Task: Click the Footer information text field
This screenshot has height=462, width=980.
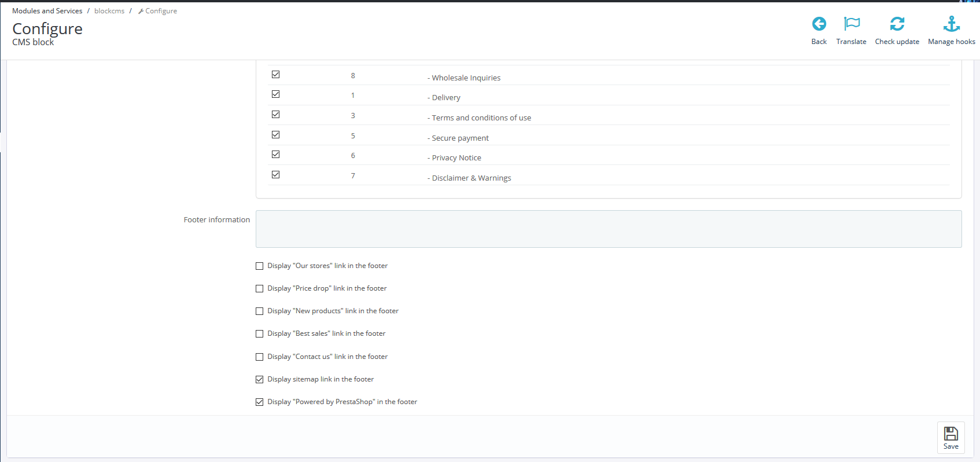Action: pos(608,229)
